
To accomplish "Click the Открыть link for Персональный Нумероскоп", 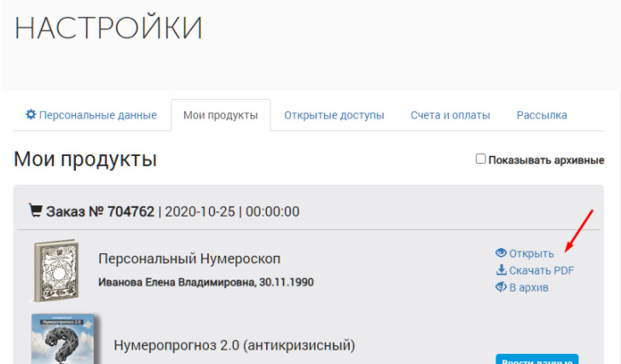I will coord(531,253).
